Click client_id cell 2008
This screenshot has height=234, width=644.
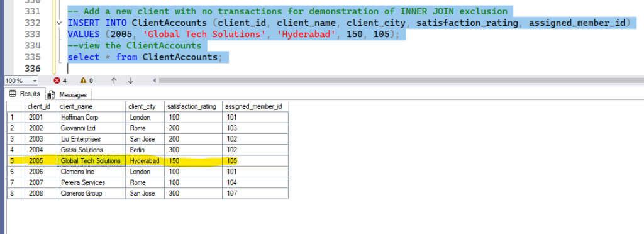41,193
